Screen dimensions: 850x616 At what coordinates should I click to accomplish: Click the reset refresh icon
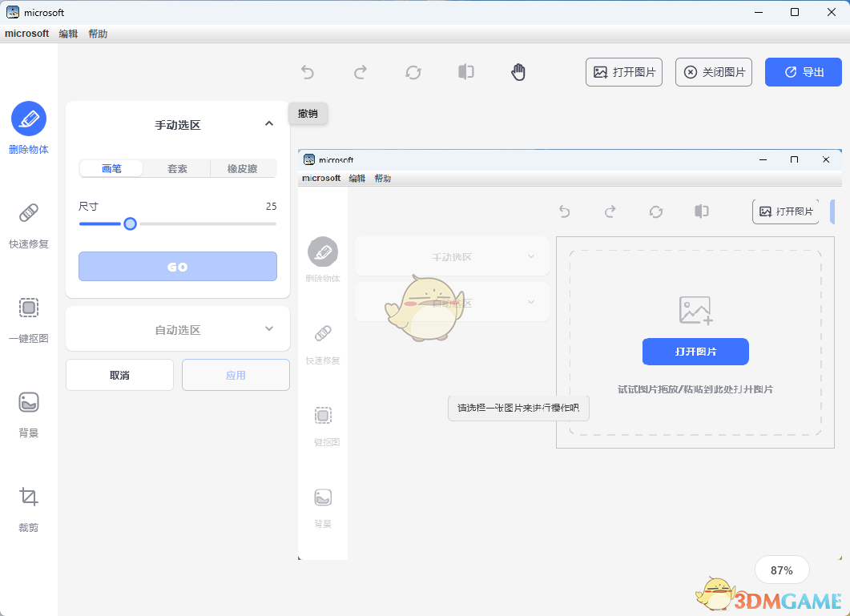[413, 72]
